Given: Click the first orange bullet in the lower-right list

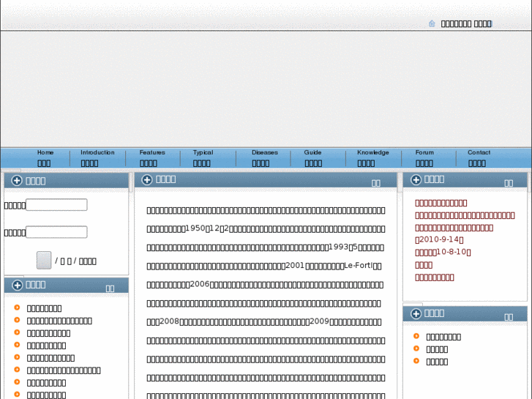Looking at the screenshot, I should (x=416, y=337).
